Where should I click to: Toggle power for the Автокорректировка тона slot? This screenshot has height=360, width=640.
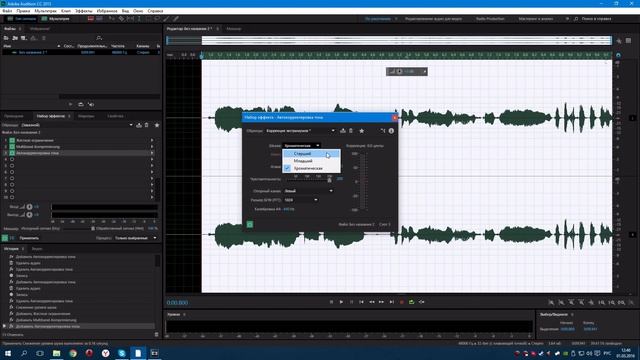coord(12,153)
